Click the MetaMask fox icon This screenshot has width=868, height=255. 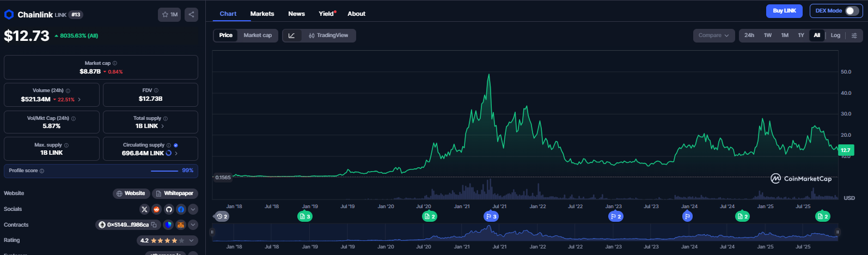coord(181,224)
